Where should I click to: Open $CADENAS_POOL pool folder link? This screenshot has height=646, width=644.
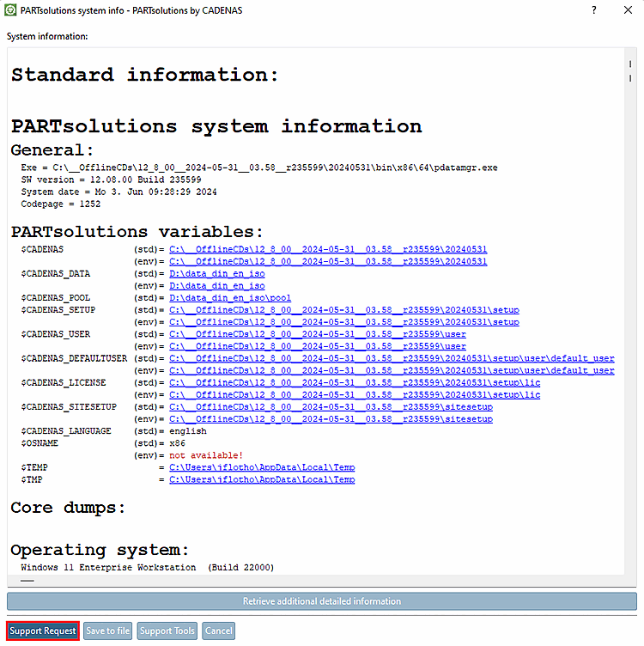click(x=230, y=298)
